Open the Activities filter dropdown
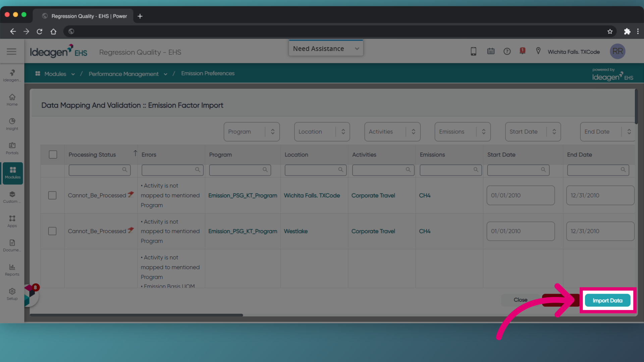644x362 pixels. click(x=392, y=132)
